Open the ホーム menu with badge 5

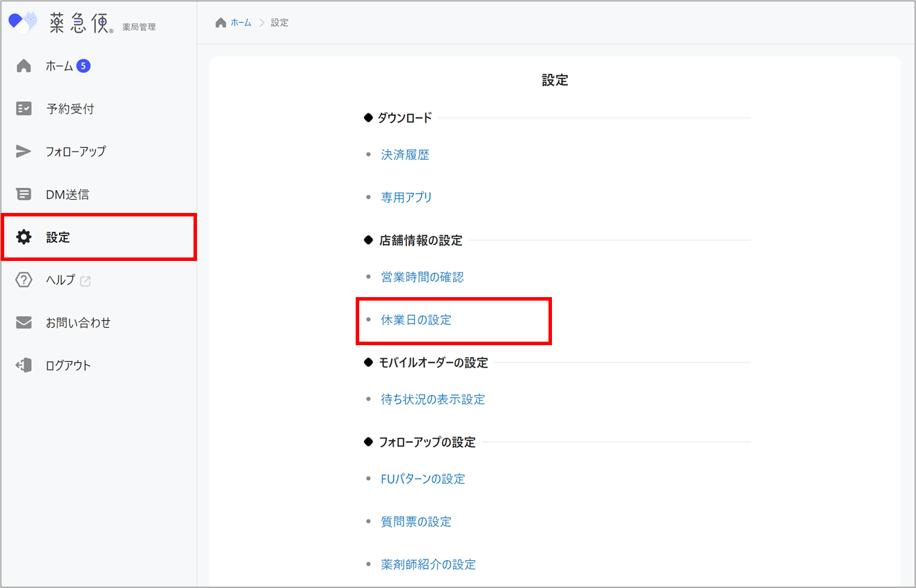(60, 66)
